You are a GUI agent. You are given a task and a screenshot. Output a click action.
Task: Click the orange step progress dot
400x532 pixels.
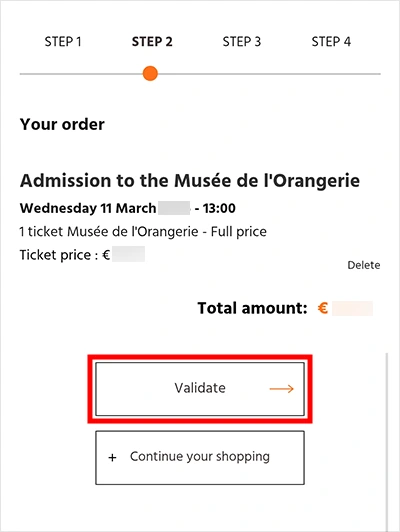tap(150, 73)
